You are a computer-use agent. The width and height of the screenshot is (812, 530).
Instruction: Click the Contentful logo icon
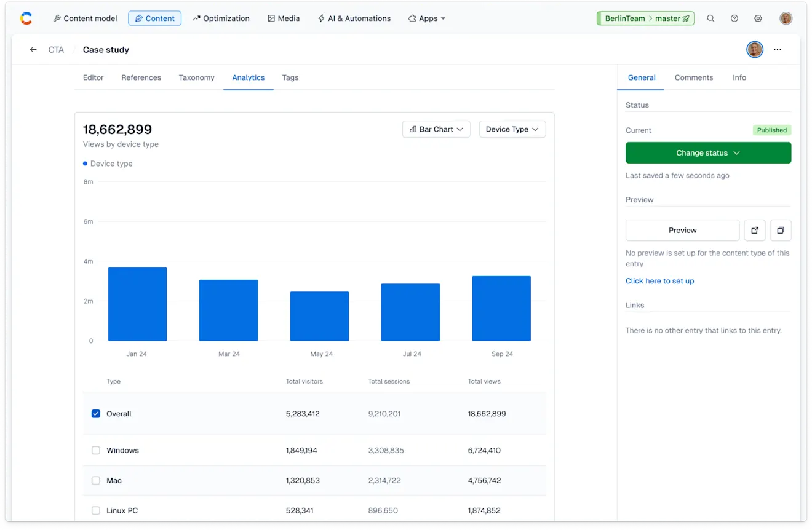(x=26, y=18)
